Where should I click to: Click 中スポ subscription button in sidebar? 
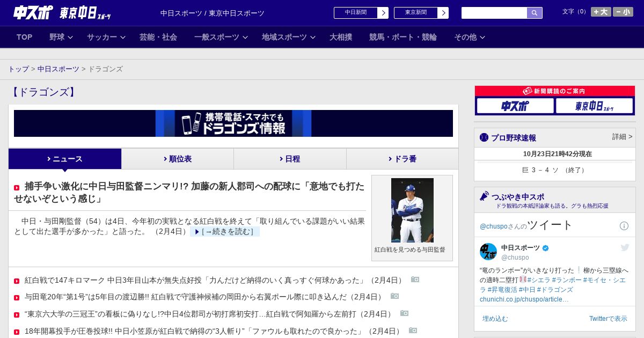coord(515,106)
